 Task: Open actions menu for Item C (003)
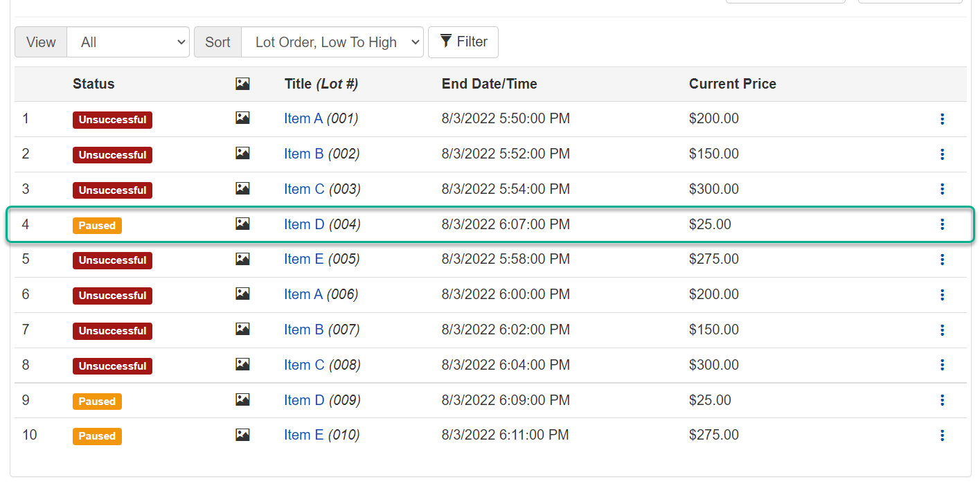(x=942, y=189)
